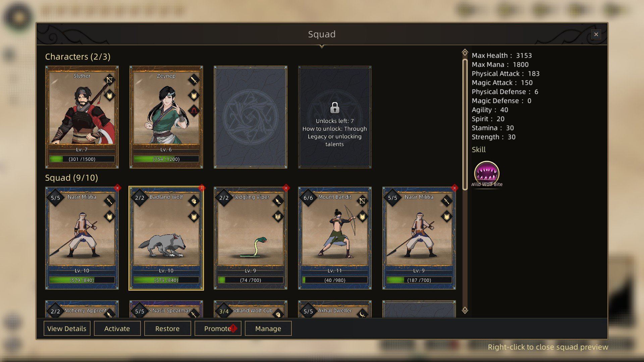Screen dimensions: 644x362
Task: Select the empty third character slot
Action: (251, 117)
